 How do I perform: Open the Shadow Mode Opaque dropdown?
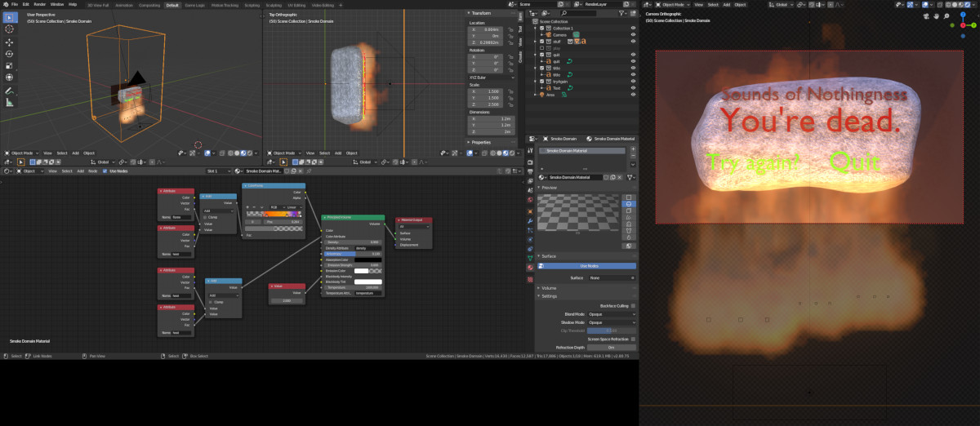point(611,322)
